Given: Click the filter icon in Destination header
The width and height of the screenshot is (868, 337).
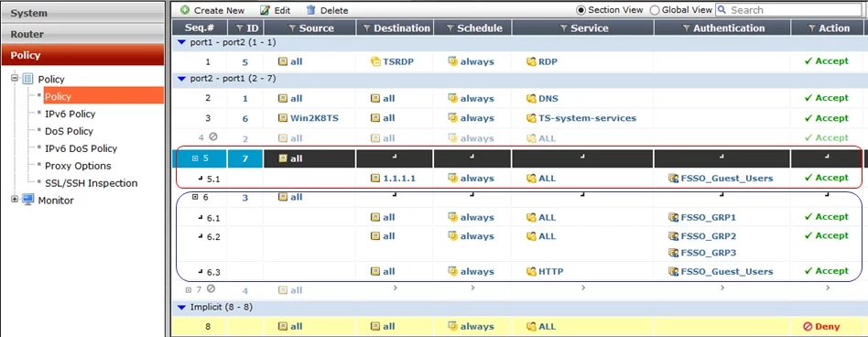Looking at the screenshot, I should coord(367,28).
